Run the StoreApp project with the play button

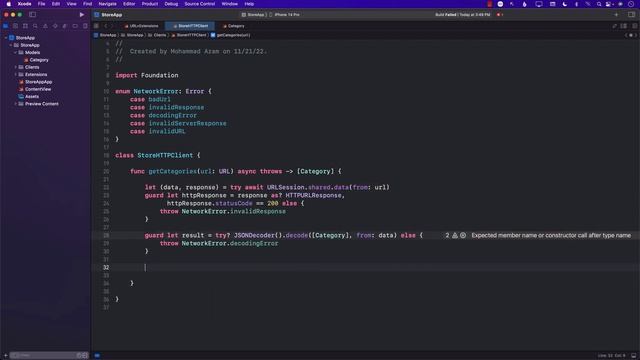tap(82, 15)
